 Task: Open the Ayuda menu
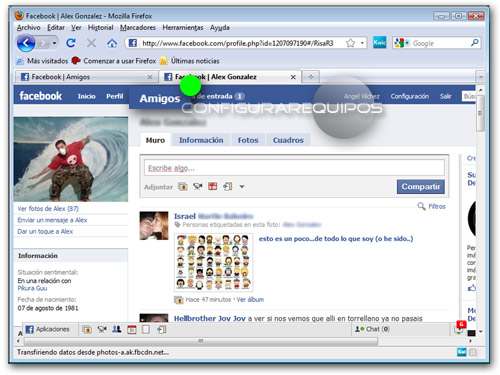click(x=219, y=28)
